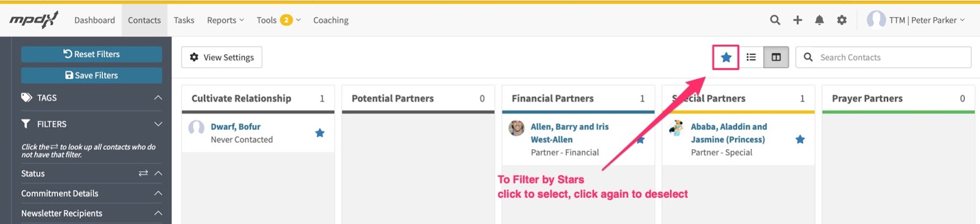The width and height of the screenshot is (980, 224).
Task: Switch to list view icon
Action: click(751, 57)
